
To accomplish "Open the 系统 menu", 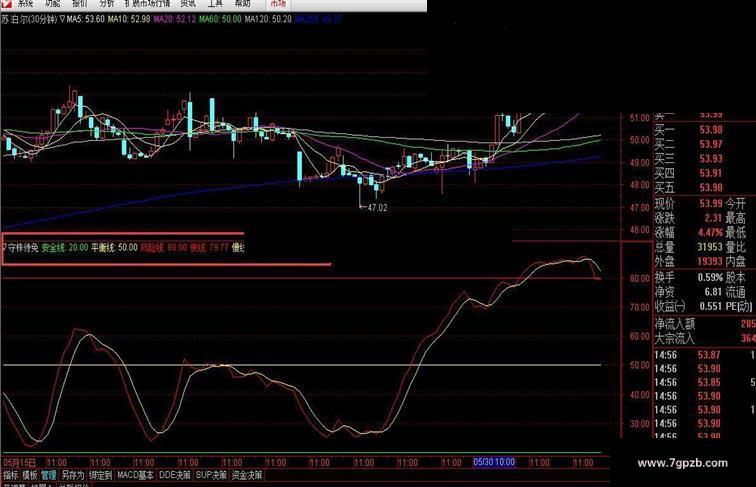I will [25, 4].
